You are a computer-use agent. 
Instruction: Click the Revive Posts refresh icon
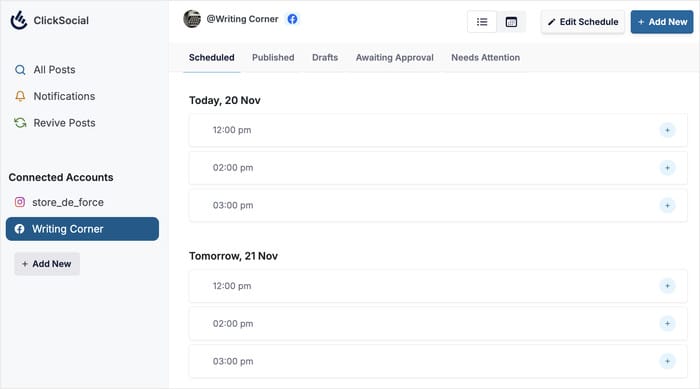coord(20,123)
